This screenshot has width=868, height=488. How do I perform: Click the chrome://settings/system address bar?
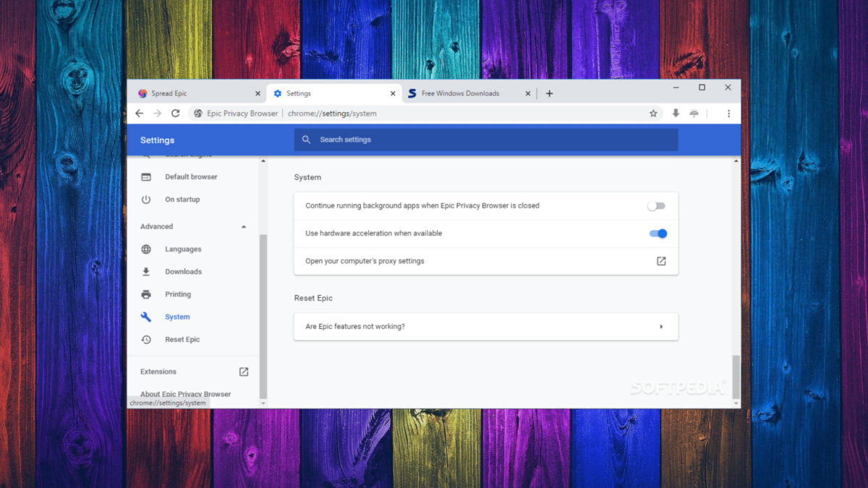[x=332, y=114]
